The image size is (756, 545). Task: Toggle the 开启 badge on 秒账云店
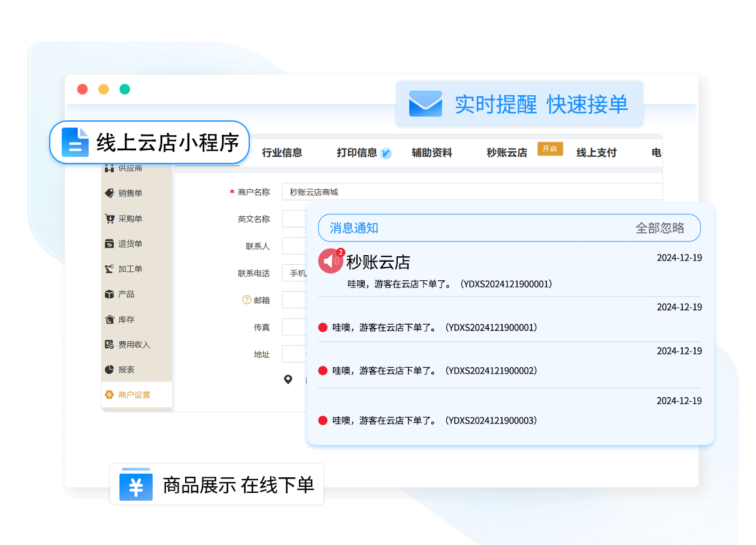point(549,149)
